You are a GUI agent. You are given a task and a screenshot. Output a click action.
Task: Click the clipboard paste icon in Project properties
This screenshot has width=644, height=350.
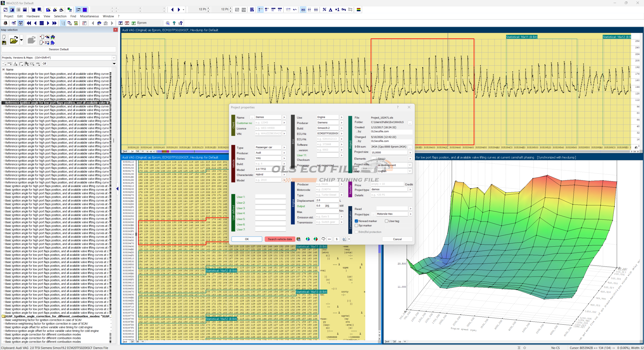coord(299,239)
